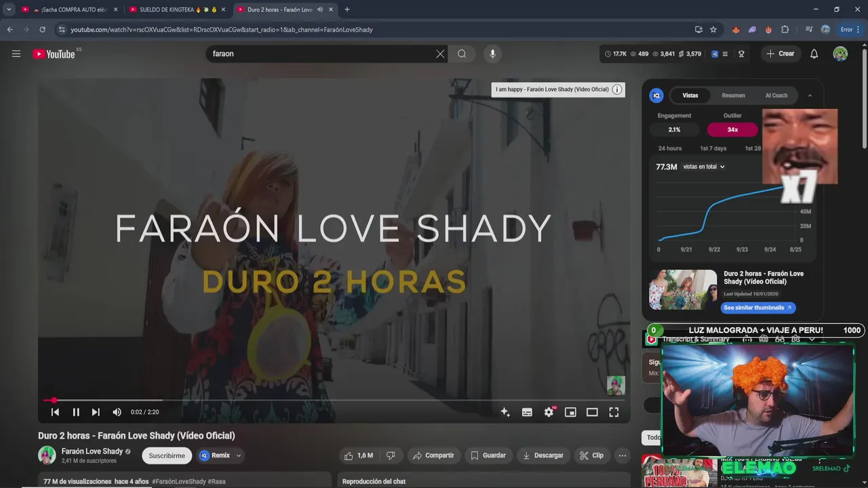Open the account avatar menu
Viewport: 868px width, 488px height.
[x=840, y=54]
